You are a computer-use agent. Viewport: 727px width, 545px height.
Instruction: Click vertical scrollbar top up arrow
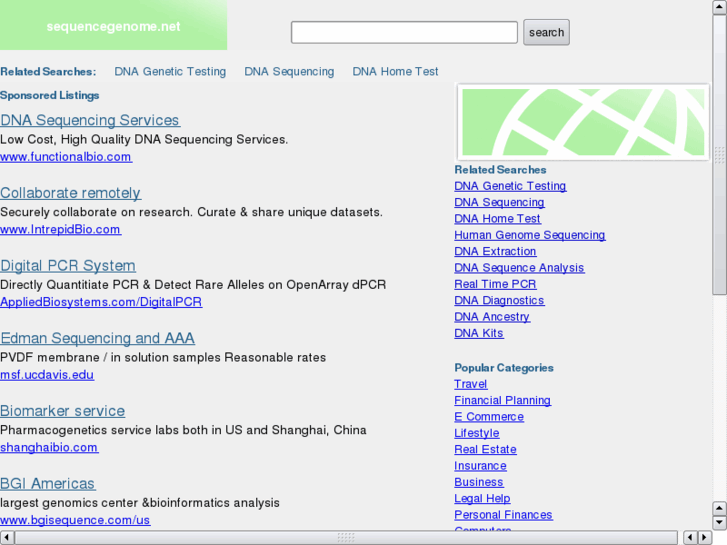coord(720,7)
